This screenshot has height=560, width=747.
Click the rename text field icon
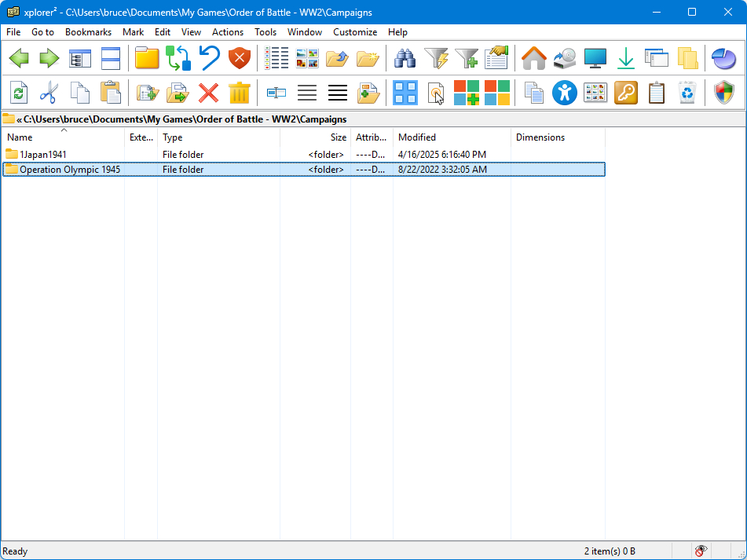coord(276,93)
